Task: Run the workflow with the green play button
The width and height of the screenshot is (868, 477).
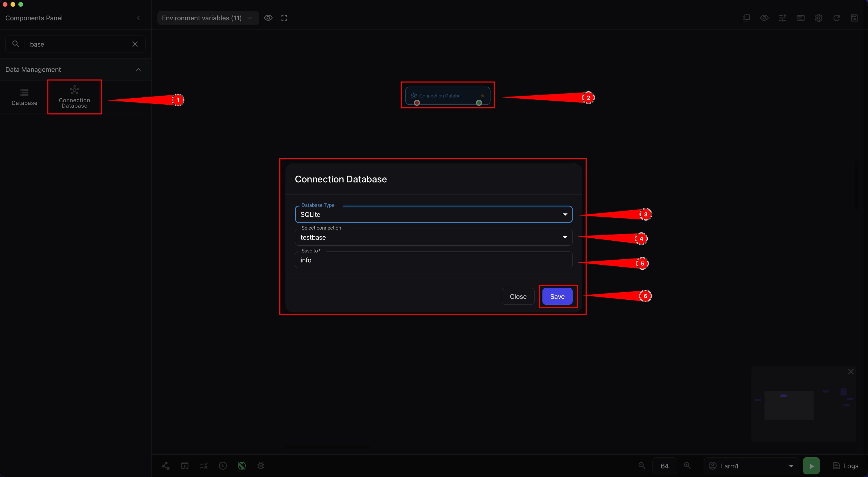Action: click(811, 466)
